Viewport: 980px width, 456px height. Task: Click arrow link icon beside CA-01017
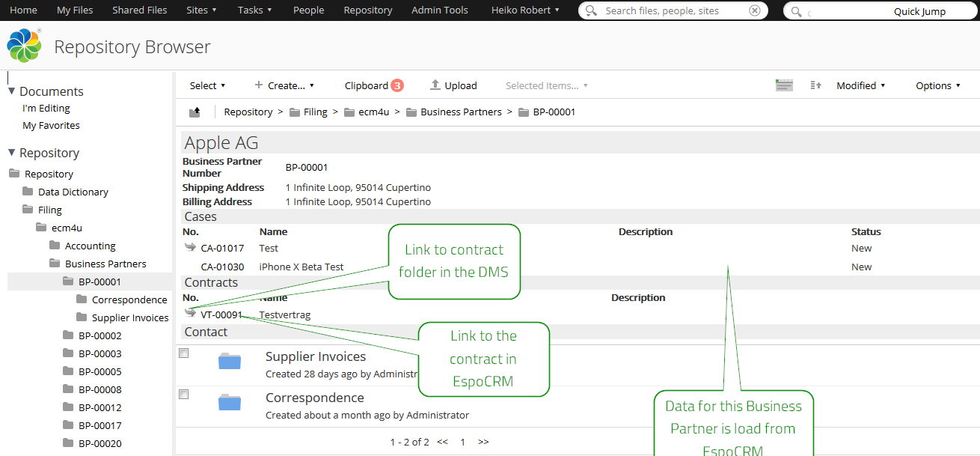[190, 248]
